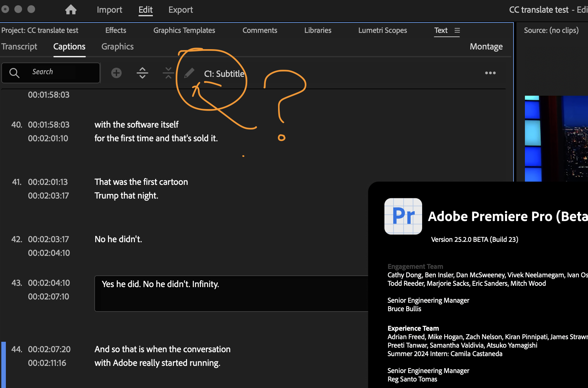The image size is (588, 388).
Task: Switch to the Transcript tab
Action: pos(19,46)
